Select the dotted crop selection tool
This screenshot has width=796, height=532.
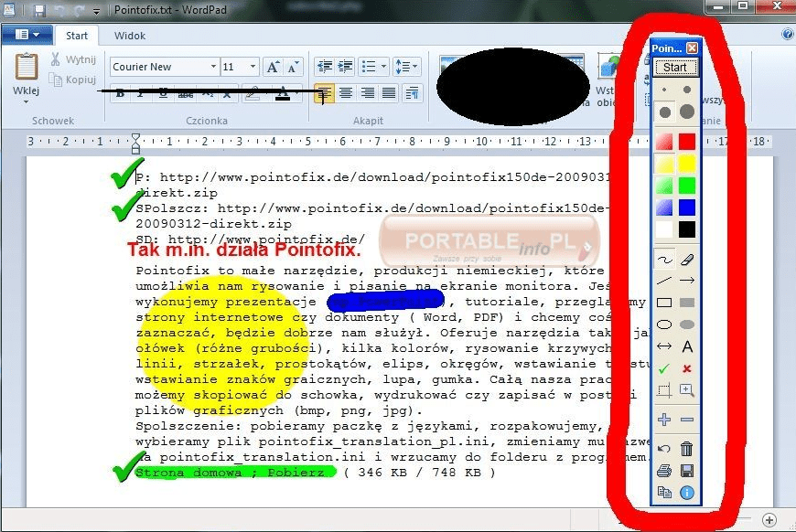664,390
